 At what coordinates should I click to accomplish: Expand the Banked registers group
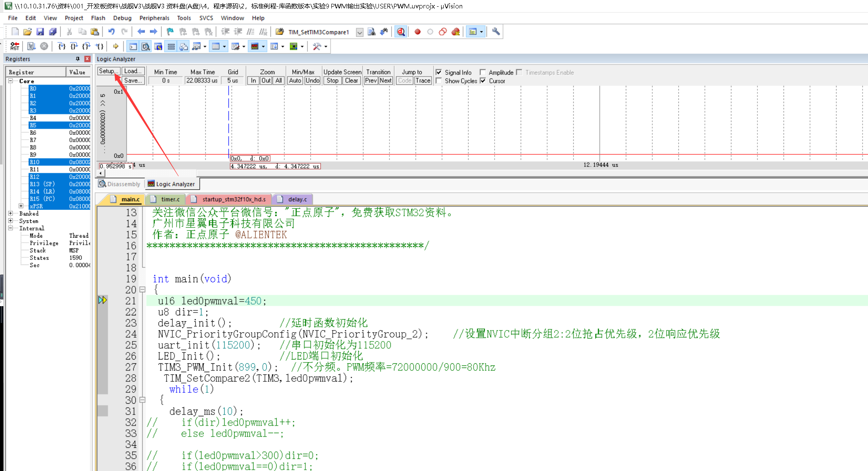[x=11, y=213]
